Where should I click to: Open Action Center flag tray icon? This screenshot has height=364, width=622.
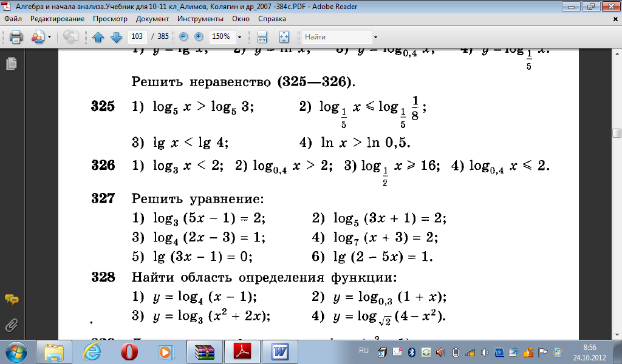542,352
